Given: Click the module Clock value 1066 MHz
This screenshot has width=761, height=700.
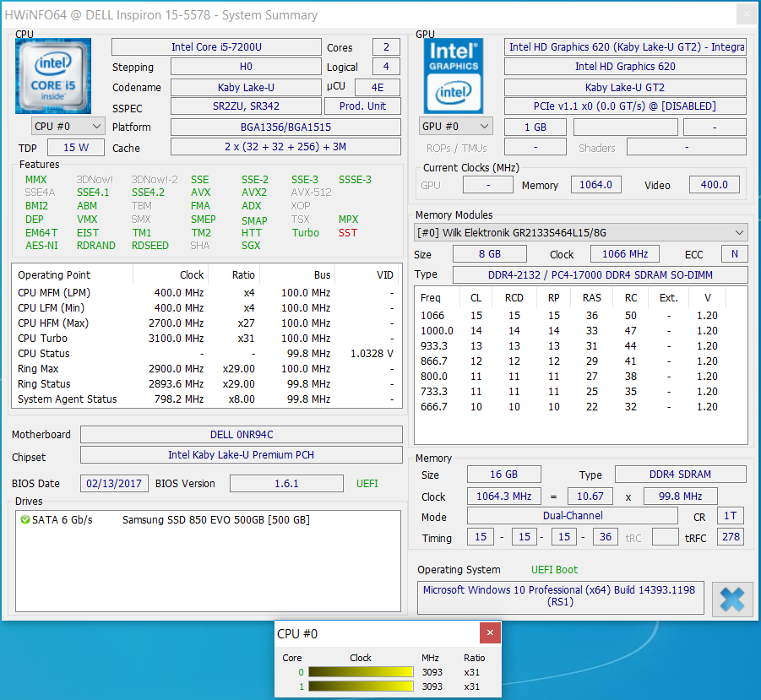Looking at the screenshot, I should [625, 254].
